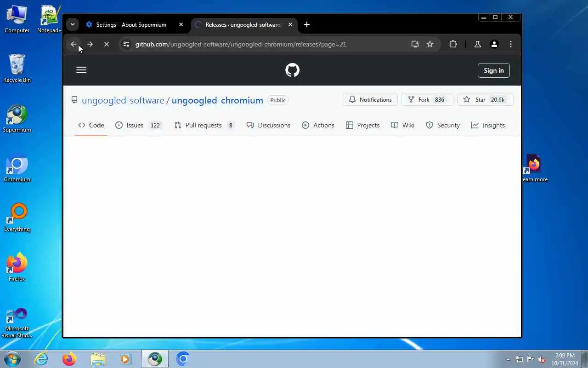588x368 pixels.
Task: Open the Issues tab
Action: (x=138, y=125)
